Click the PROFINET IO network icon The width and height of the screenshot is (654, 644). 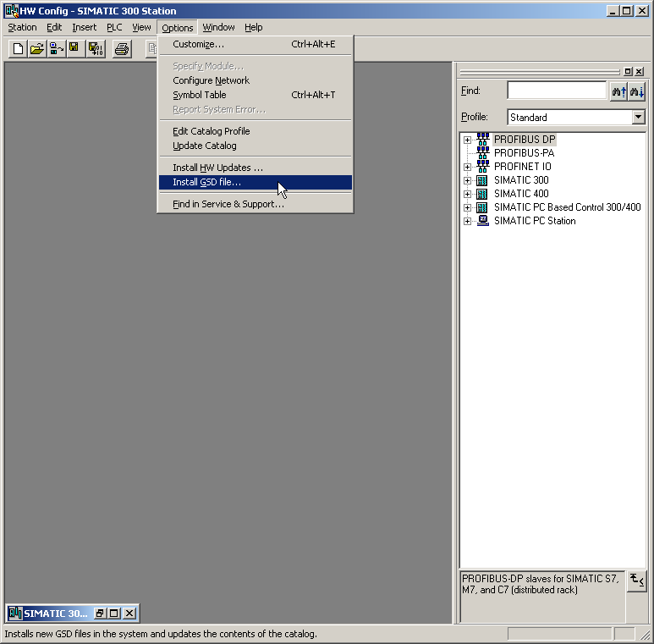click(482, 167)
